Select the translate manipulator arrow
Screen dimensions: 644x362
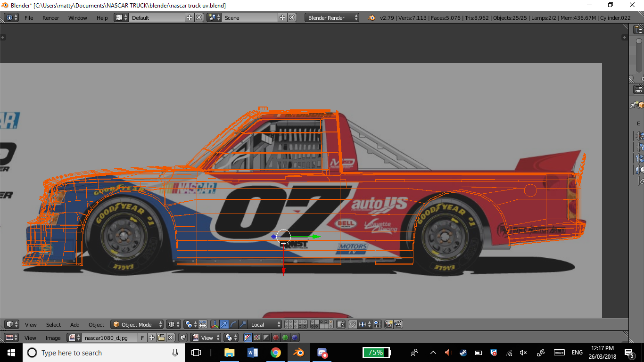pyautogui.click(x=224, y=324)
